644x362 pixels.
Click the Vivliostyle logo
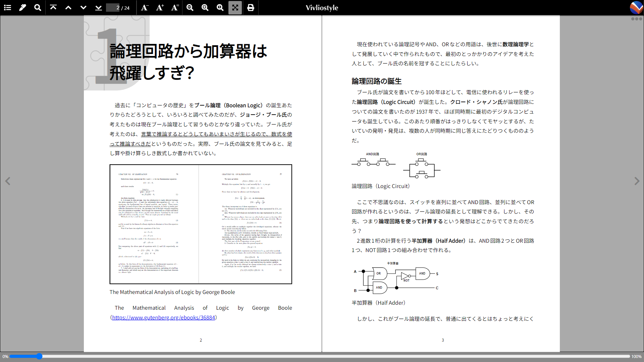[636, 7]
